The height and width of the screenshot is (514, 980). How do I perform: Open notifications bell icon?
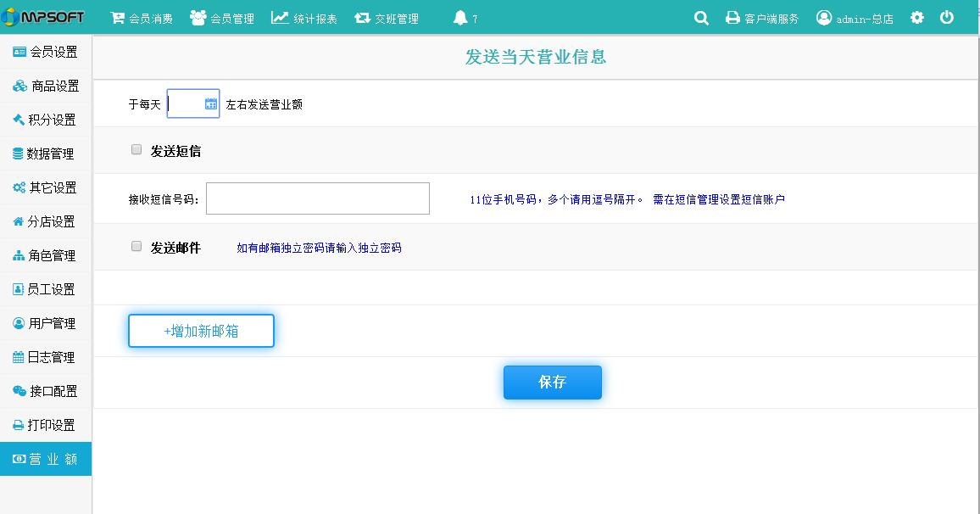click(x=460, y=18)
